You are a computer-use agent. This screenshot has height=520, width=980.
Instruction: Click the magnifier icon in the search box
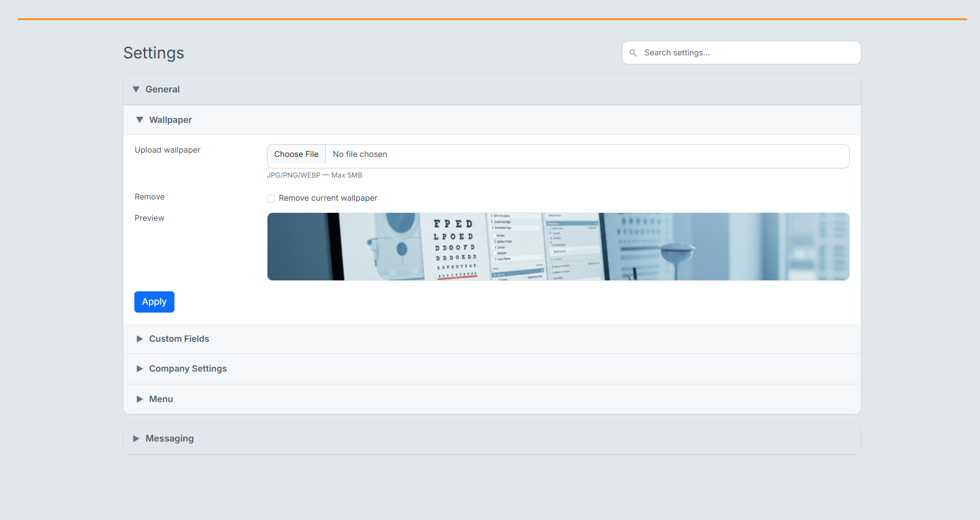pyautogui.click(x=633, y=53)
